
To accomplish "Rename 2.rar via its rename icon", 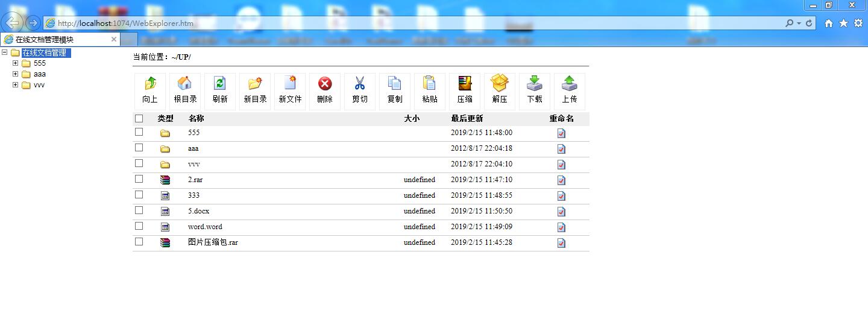I will [x=561, y=180].
